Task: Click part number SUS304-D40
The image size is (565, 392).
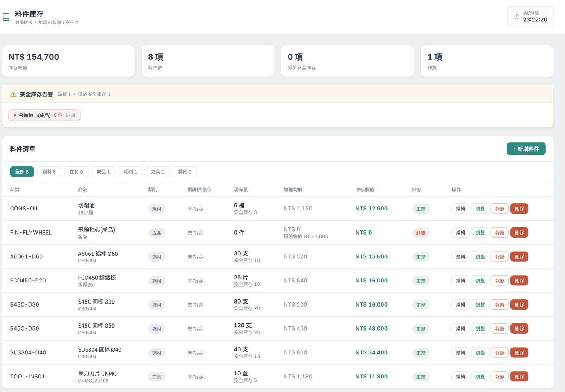Action: coord(28,352)
